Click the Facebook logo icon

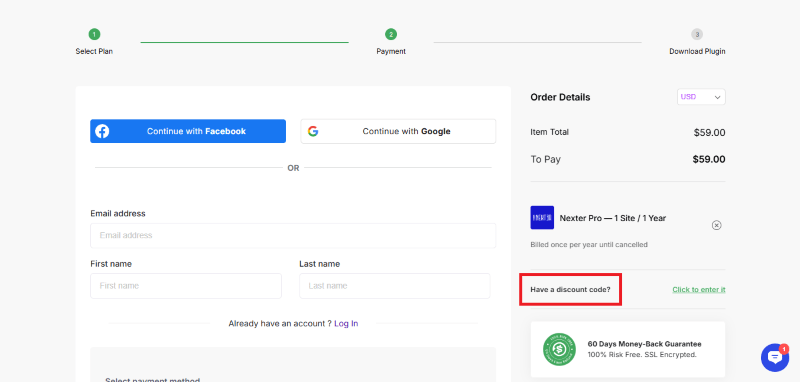(x=102, y=131)
